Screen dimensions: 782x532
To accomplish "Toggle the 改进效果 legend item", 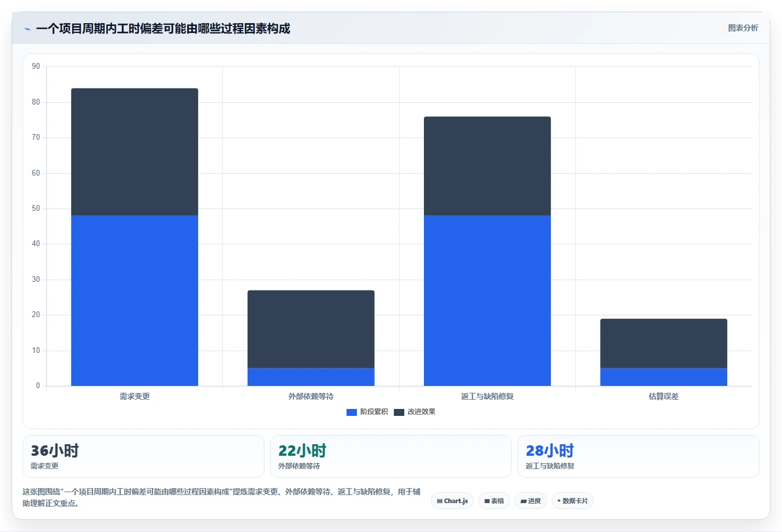I will (x=415, y=412).
